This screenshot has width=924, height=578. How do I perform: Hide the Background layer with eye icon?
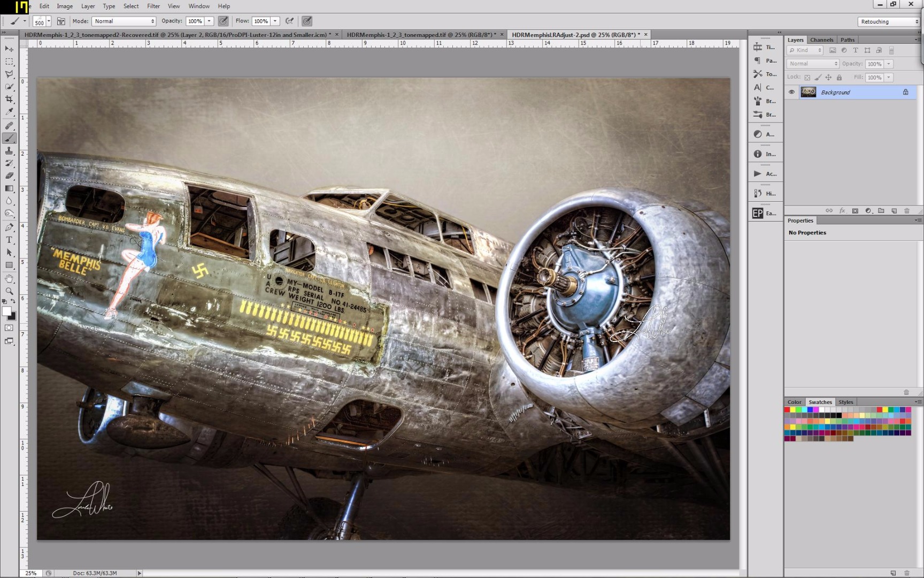pos(791,92)
